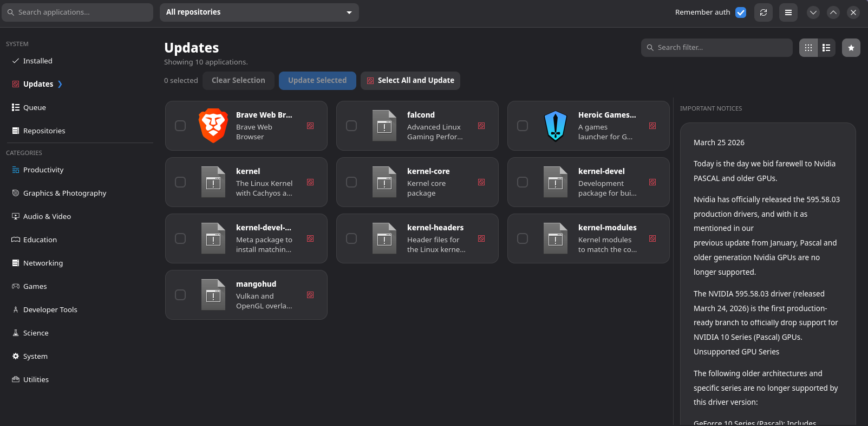The image size is (868, 426).
Task: Check the kernel-devel checkbox
Action: [x=523, y=182]
